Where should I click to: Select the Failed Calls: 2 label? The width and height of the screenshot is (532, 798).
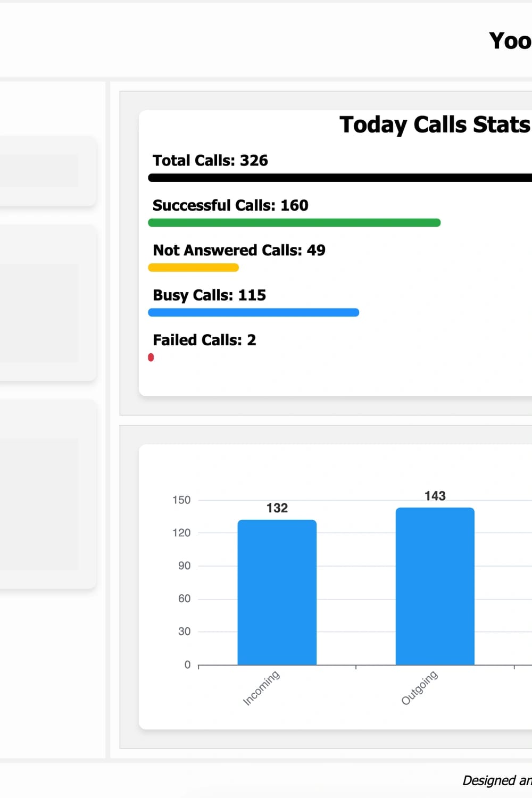pos(204,340)
